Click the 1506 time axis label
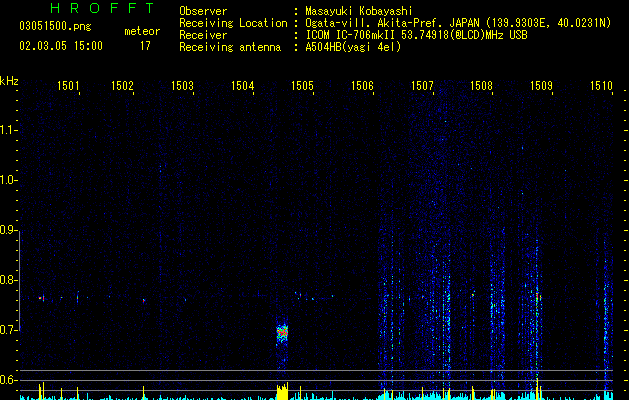629x400 pixels. pos(362,85)
